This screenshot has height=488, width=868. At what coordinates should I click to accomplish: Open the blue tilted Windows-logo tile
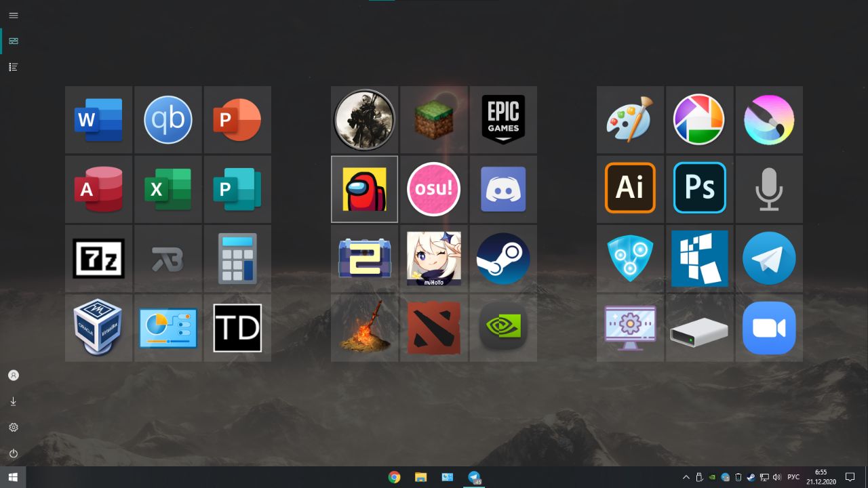(700, 258)
